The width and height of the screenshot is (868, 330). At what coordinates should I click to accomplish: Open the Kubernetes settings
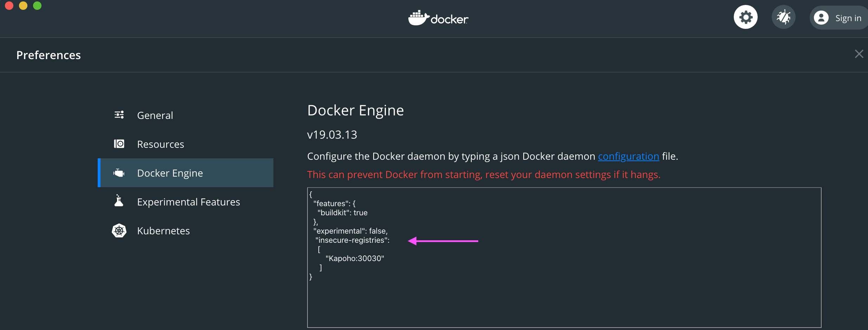pos(186,231)
